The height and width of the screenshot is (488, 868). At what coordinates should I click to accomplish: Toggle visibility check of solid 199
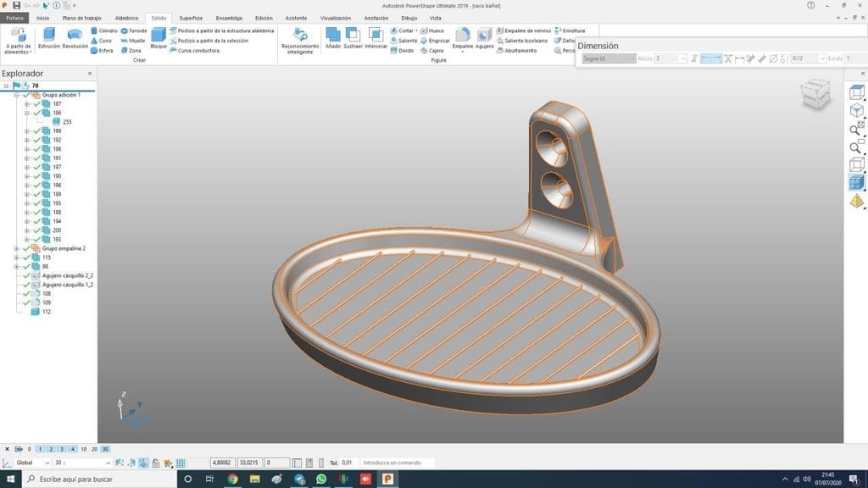(37, 130)
